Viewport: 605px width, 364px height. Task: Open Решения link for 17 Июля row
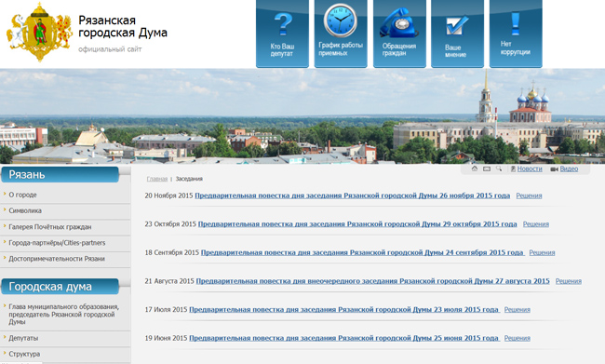tap(517, 310)
